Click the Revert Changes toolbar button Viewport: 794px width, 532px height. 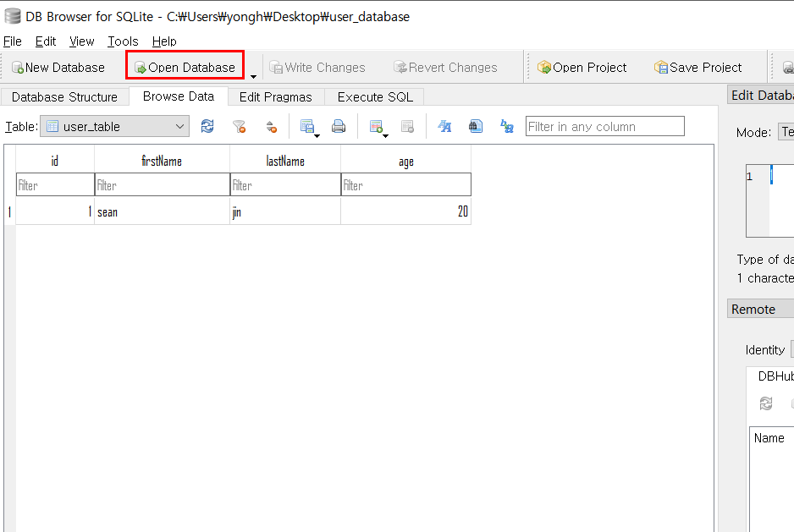(445, 68)
